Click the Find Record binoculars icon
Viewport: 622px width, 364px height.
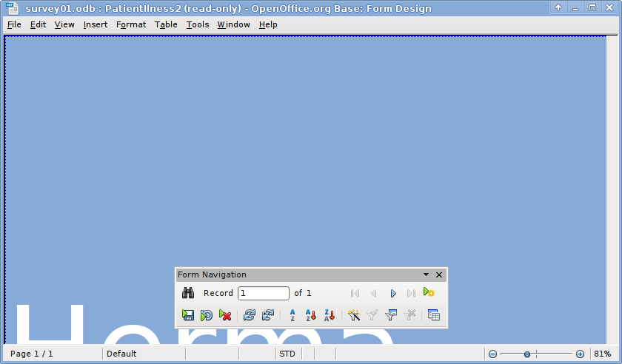tap(188, 293)
